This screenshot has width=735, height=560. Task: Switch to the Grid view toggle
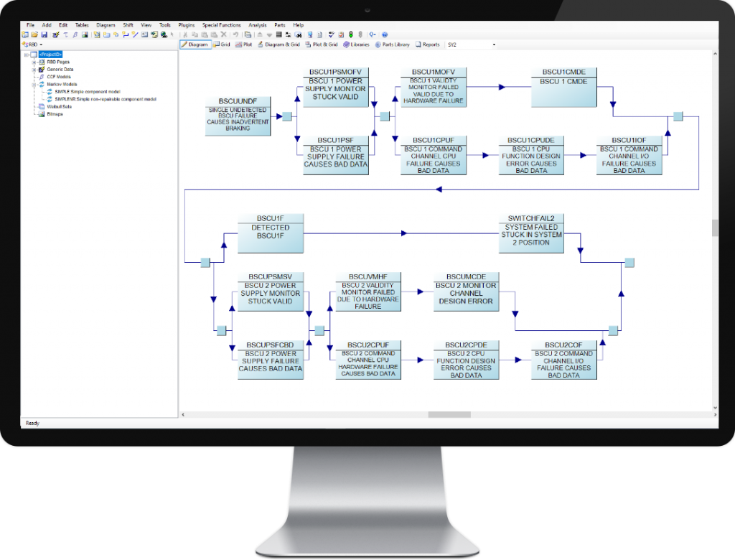point(220,44)
